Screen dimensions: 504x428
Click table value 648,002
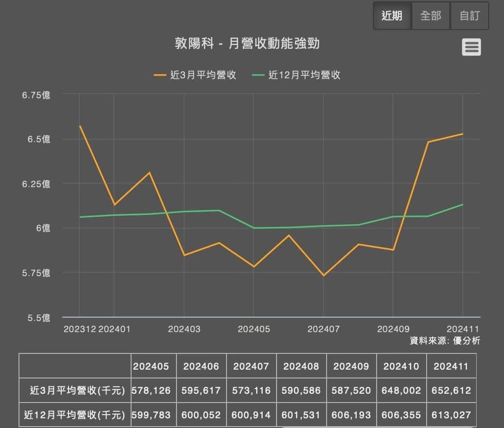click(x=402, y=390)
